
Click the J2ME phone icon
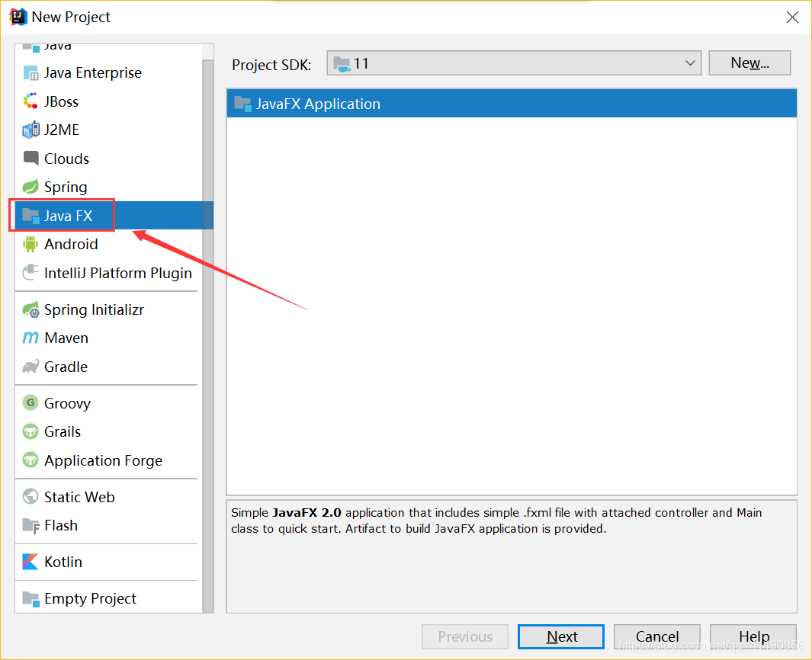click(x=30, y=130)
